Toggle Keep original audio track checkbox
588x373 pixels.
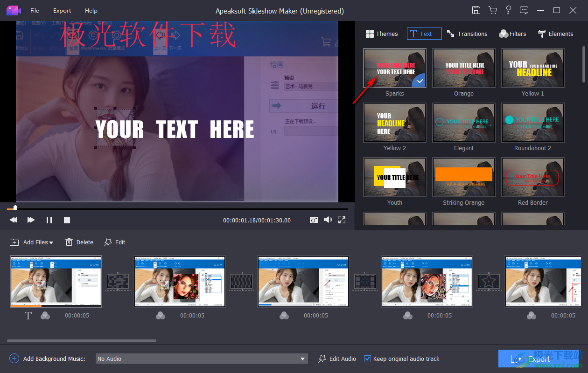[x=368, y=359]
